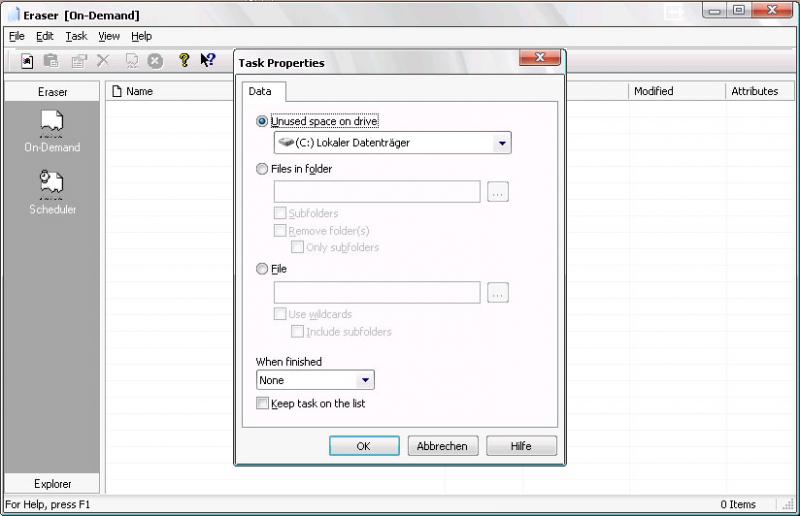The width and height of the screenshot is (800, 516).
Task: Select the File radio option
Action: tap(262, 268)
